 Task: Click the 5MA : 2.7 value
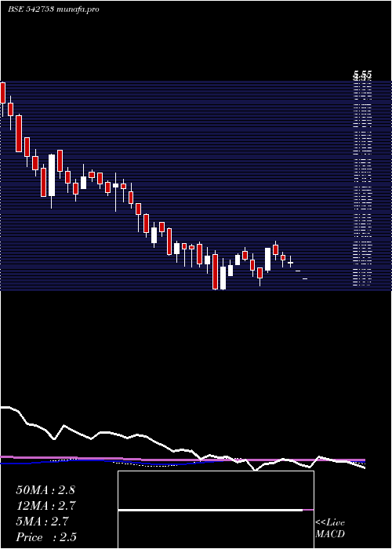(x=42, y=522)
